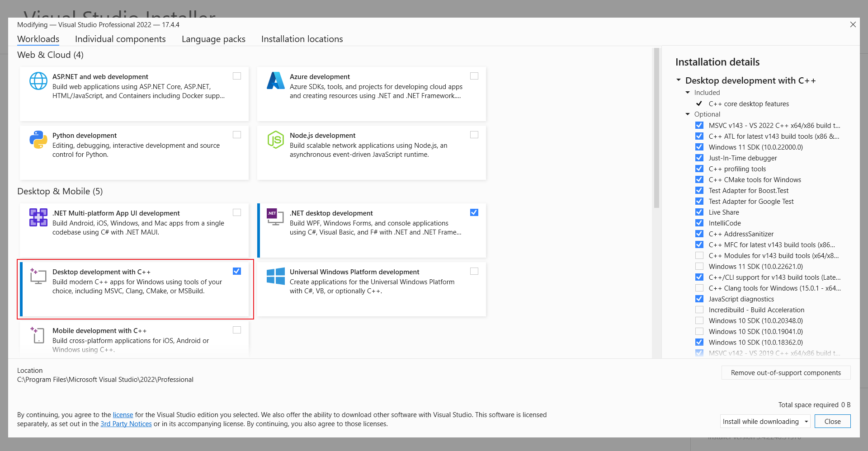Check .NET Multi-platform App UI development
The width and height of the screenshot is (868, 451).
[x=237, y=212]
